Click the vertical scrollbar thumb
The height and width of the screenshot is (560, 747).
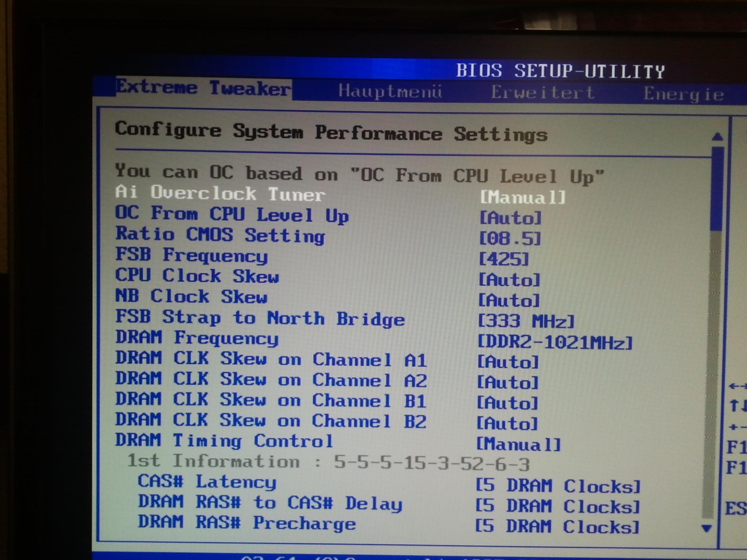click(x=717, y=189)
